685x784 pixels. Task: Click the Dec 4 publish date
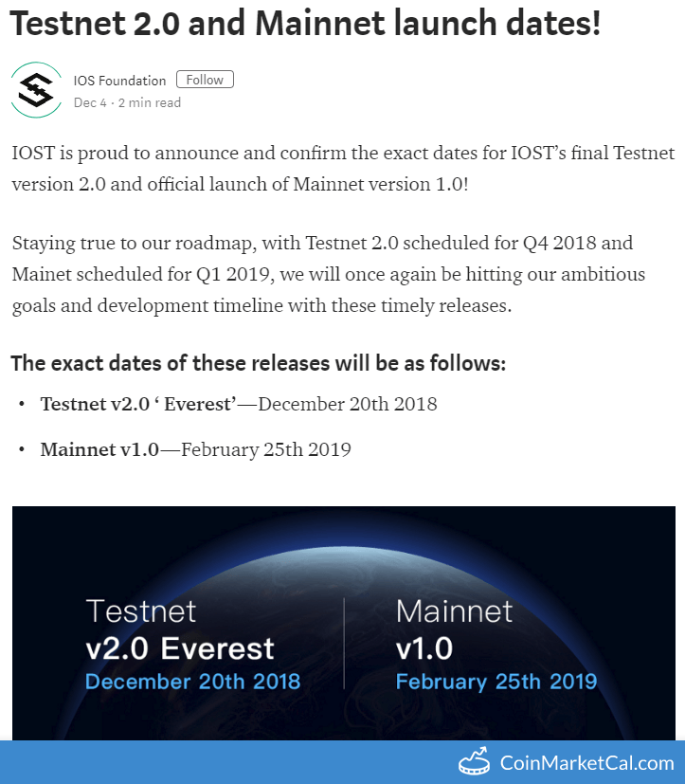click(90, 102)
